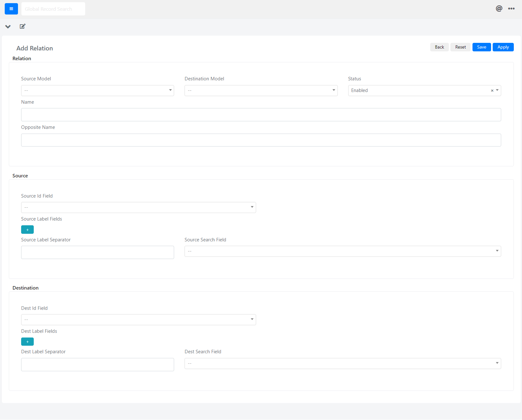Expand the Dest Search Field dropdown
522x420 pixels.
[343, 363]
